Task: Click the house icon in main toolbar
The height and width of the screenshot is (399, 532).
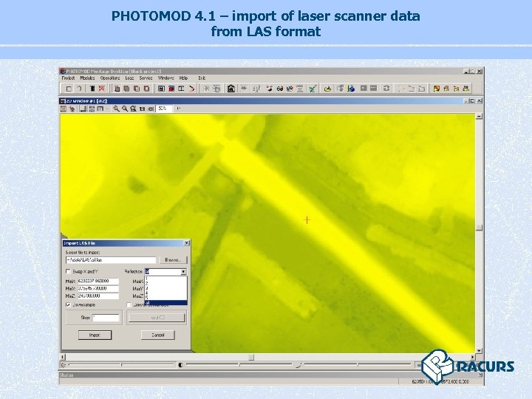Action: 231,89
